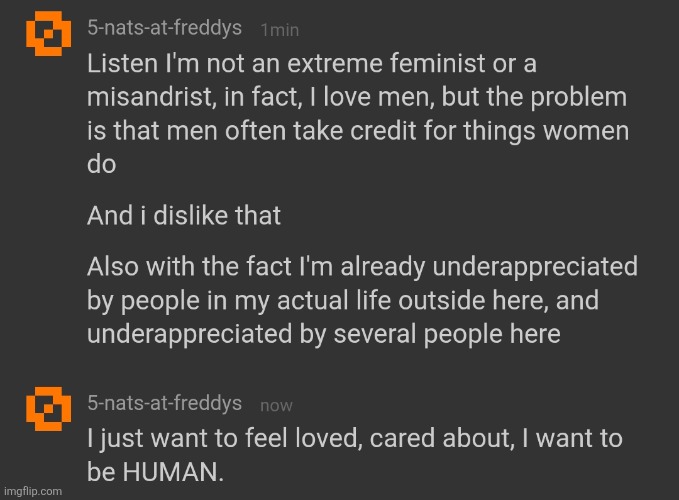This screenshot has height=500, width=679.
Task: Open 5-nats-at-freddys profile from the first comment
Action: click(x=165, y=29)
